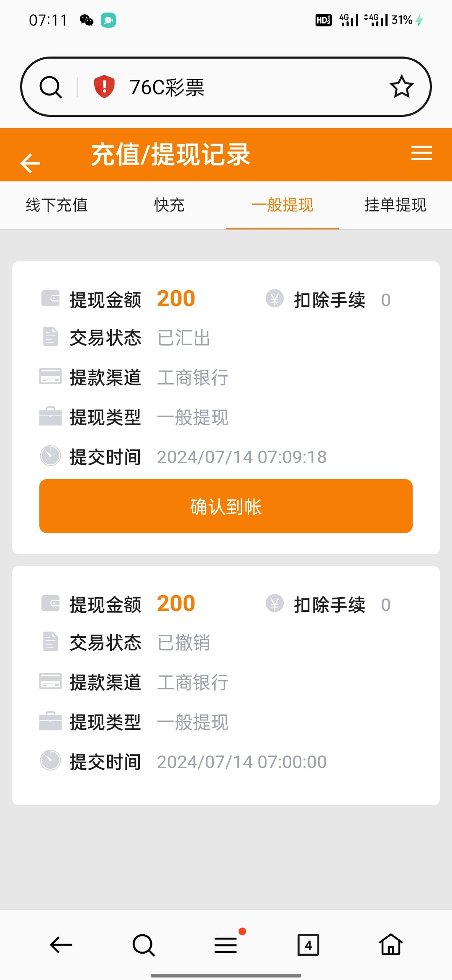The image size is (452, 980).
Task: Tap the red security warning shield
Action: [x=104, y=87]
